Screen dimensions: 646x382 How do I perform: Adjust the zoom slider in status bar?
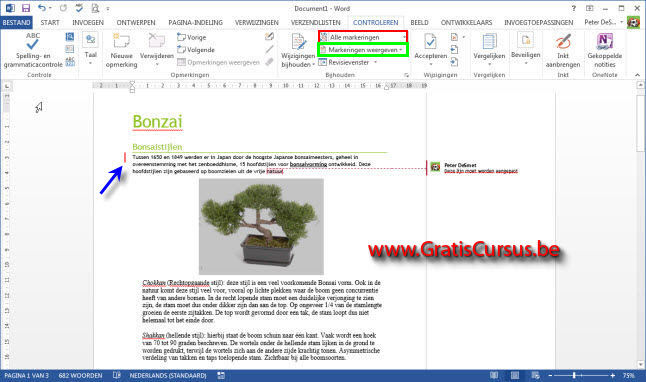(574, 375)
